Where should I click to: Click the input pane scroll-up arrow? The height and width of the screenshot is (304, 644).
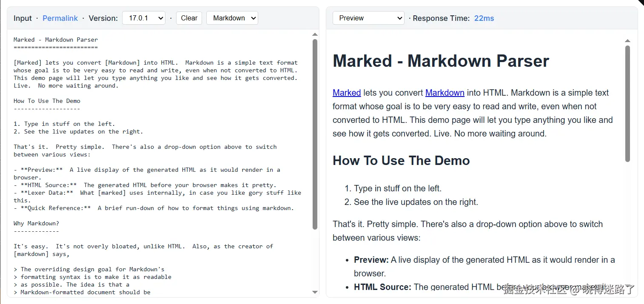[x=315, y=34]
